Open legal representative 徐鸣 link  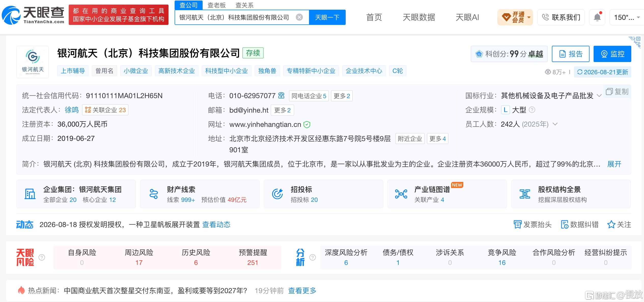coord(72,110)
